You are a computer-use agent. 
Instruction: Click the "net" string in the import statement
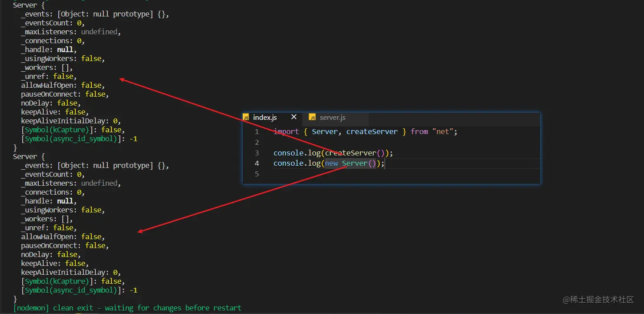[x=443, y=132]
